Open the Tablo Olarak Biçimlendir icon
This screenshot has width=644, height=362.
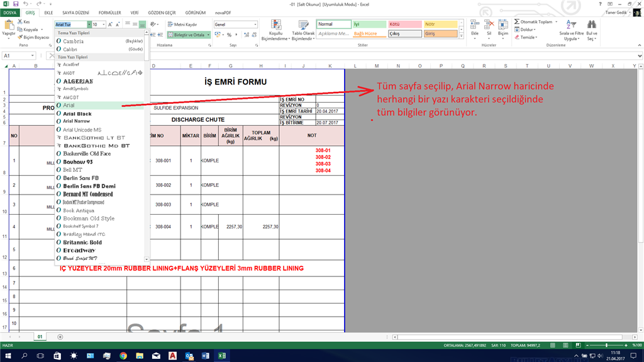coord(303,25)
